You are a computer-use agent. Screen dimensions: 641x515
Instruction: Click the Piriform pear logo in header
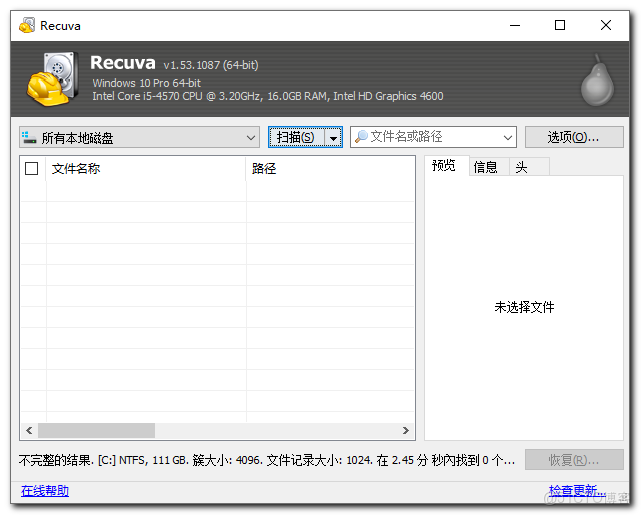pyautogui.click(x=597, y=80)
